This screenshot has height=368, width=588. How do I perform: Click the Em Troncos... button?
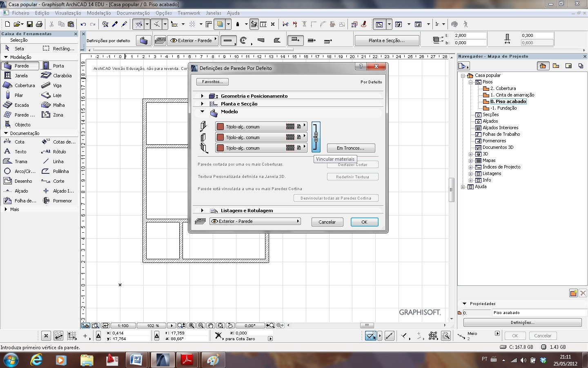click(350, 148)
